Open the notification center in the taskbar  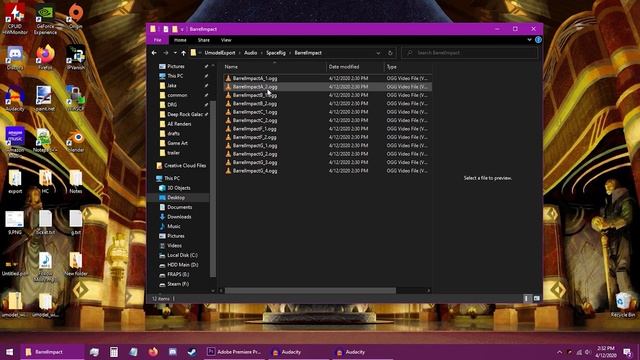(627, 352)
